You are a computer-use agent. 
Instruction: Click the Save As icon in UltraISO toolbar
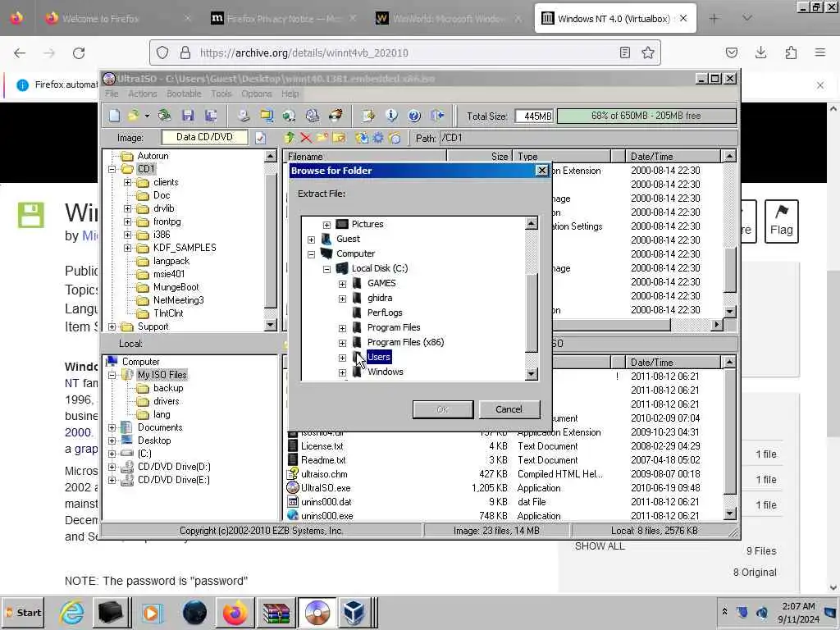pos(211,116)
